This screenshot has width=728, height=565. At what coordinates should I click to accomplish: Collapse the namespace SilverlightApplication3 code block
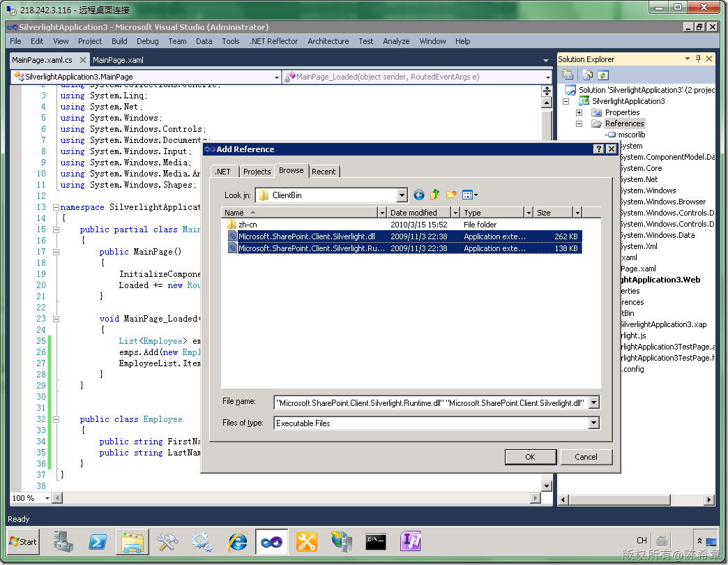(x=56, y=208)
